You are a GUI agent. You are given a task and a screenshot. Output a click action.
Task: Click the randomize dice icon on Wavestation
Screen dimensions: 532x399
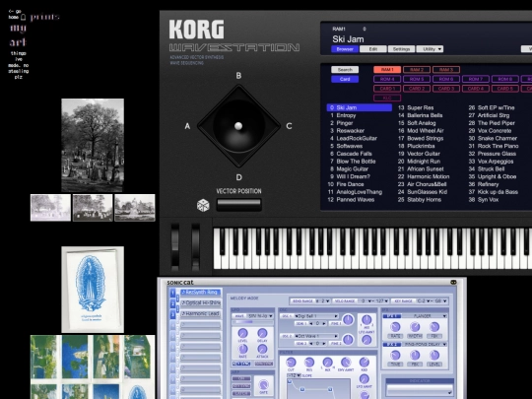203,205
